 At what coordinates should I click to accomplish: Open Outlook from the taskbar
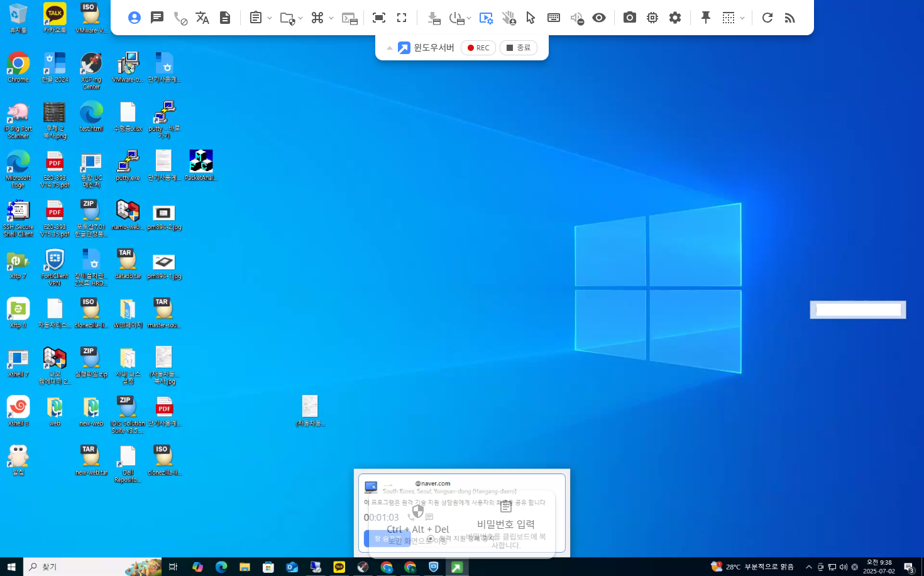click(292, 567)
